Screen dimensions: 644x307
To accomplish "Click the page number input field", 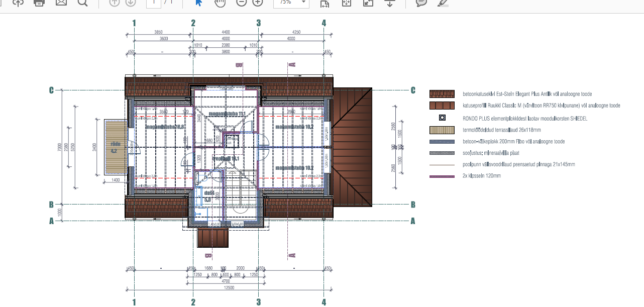I will [153, 2].
